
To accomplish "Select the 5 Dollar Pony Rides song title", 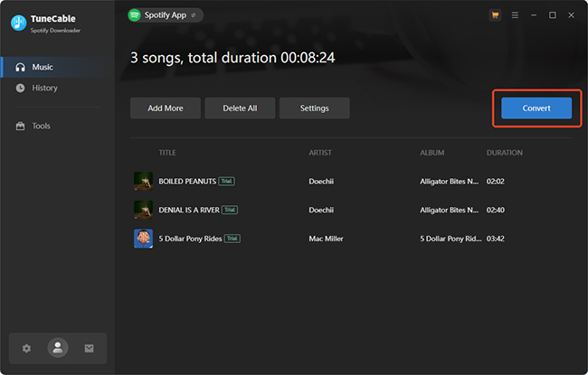I will point(190,239).
